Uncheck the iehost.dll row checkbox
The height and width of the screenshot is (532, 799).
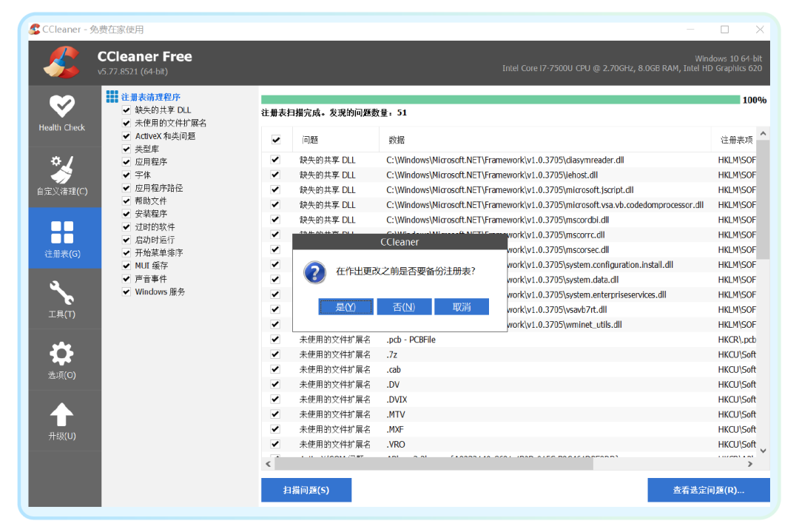(x=275, y=175)
